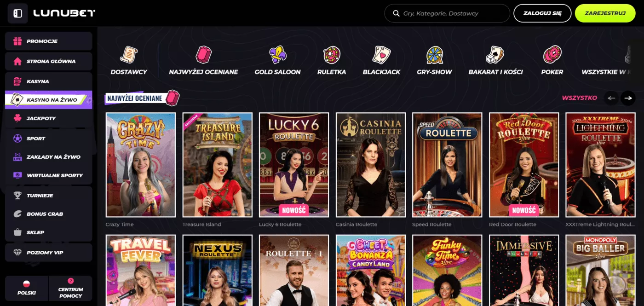Viewport: 644px width, 306px height.
Task: Click the Zaloguj się button
Action: coord(542,13)
